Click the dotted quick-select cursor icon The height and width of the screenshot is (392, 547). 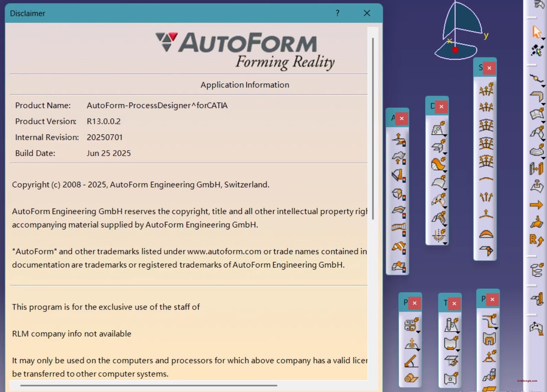pos(537,50)
